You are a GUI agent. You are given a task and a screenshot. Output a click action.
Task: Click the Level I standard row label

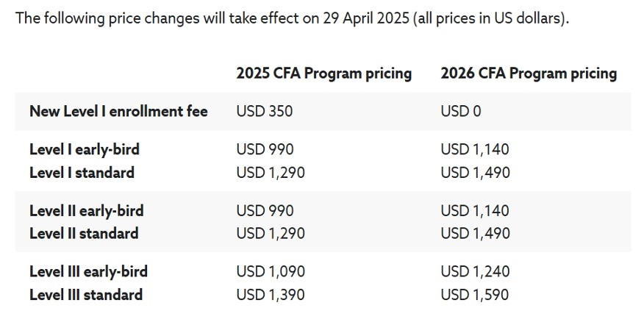tap(82, 173)
